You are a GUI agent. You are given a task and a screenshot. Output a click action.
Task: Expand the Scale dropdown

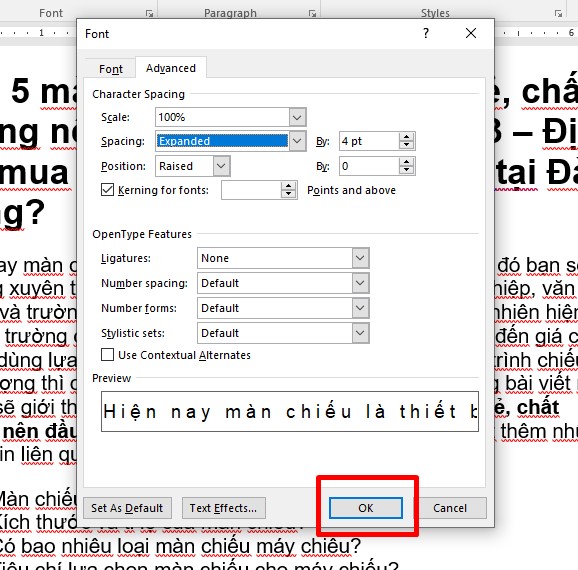pos(297,117)
